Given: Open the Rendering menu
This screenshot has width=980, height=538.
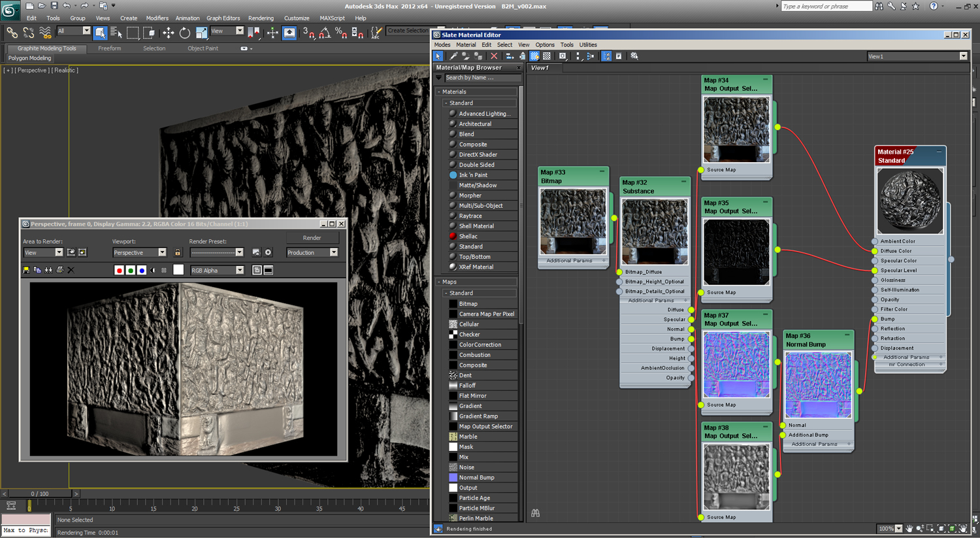Looking at the screenshot, I should pyautogui.click(x=261, y=18).
